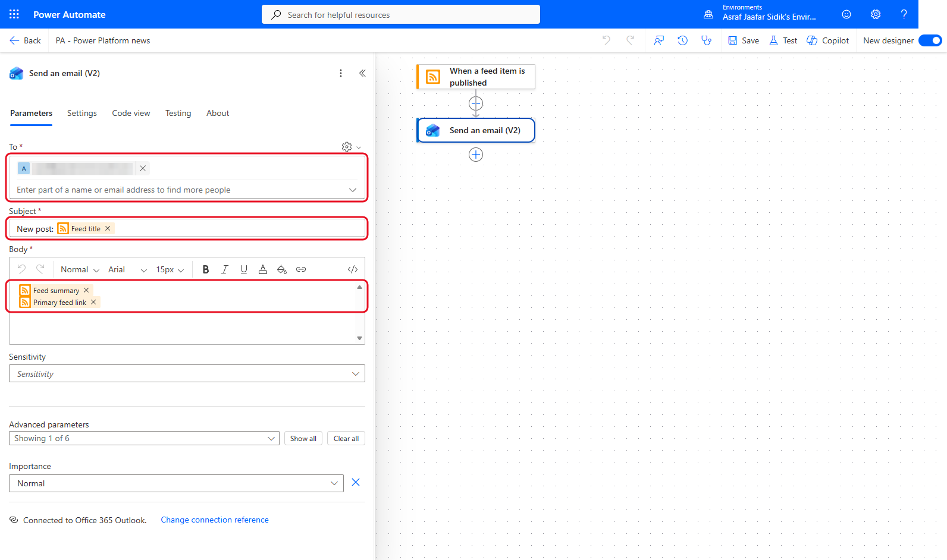947x560 pixels.
Task: Toggle underline formatting
Action: tap(244, 269)
